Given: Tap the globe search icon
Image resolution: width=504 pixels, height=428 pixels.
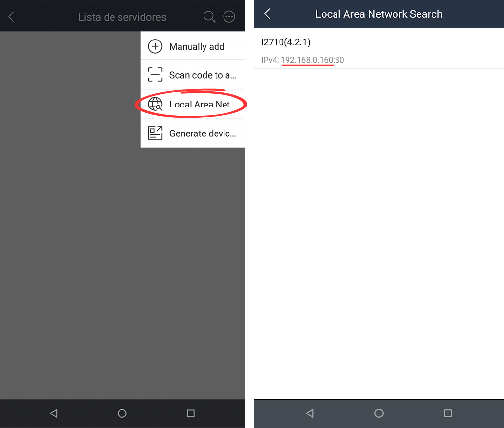Looking at the screenshot, I should point(155,104).
